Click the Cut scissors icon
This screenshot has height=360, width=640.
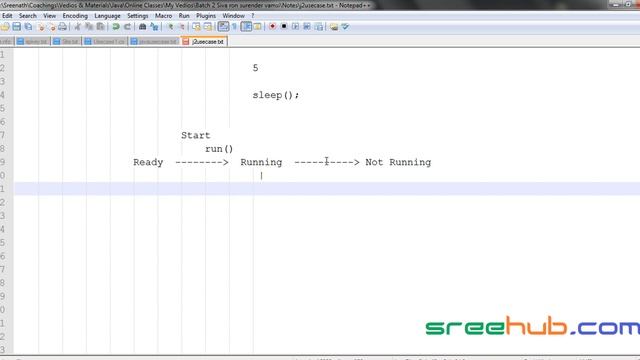[78, 27]
